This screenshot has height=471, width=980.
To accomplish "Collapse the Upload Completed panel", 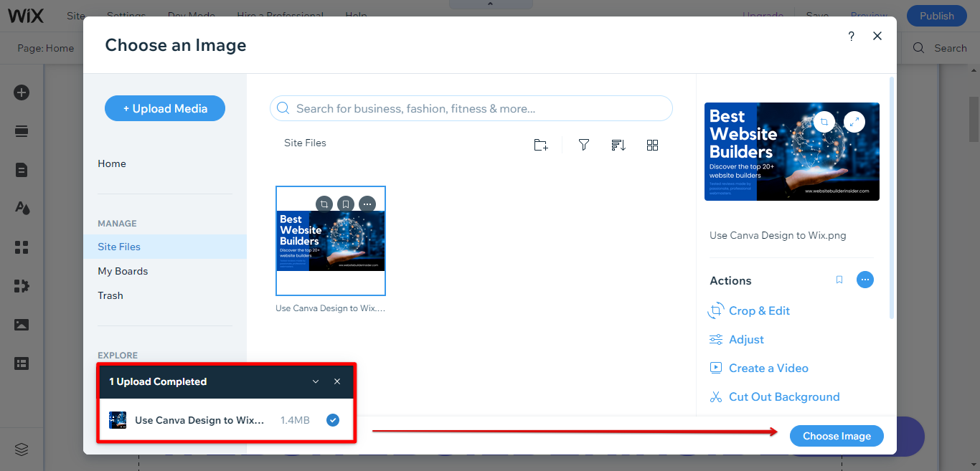I will (x=316, y=382).
